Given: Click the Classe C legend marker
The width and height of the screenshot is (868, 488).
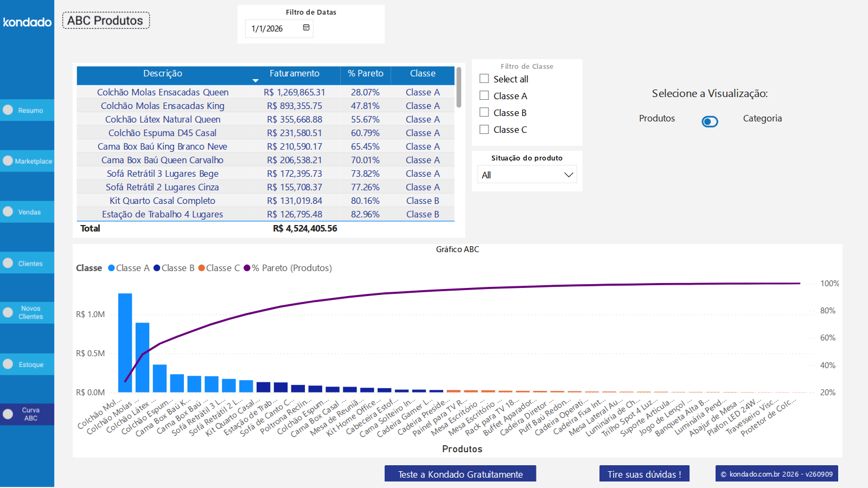Looking at the screenshot, I should pyautogui.click(x=202, y=268).
